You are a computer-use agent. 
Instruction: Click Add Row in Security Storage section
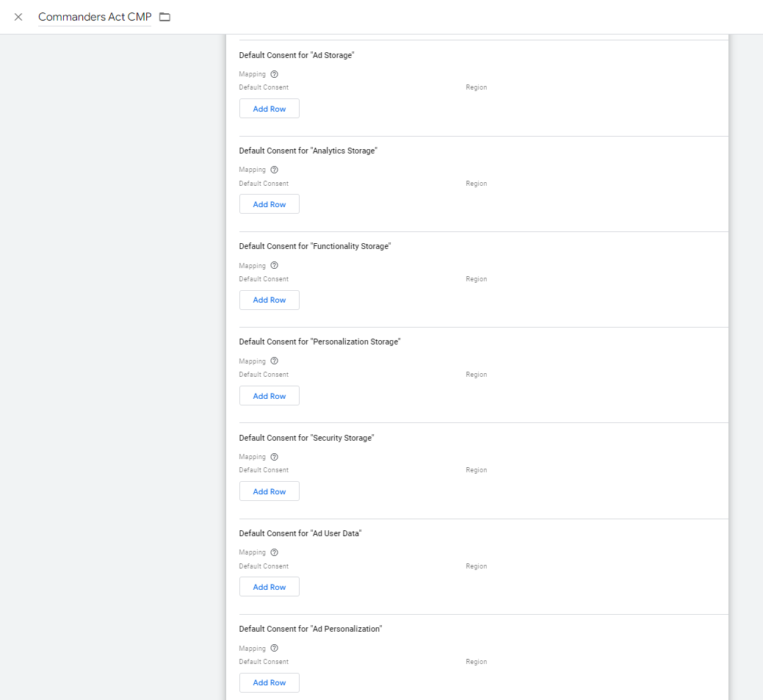[269, 491]
